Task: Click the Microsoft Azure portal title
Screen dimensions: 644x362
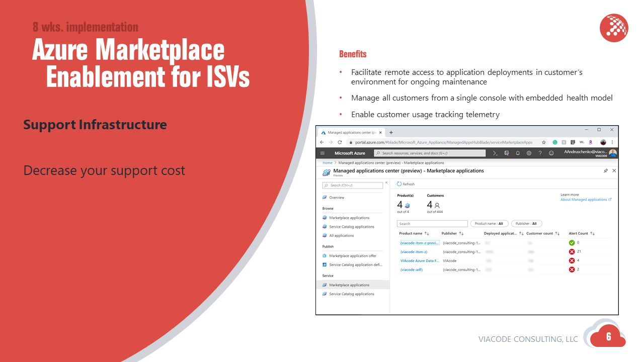Action: (x=350, y=153)
